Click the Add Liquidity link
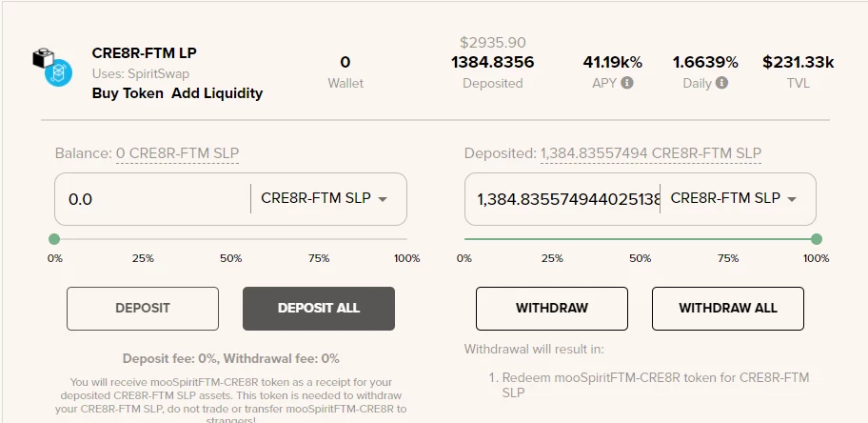868x423 pixels. (217, 93)
